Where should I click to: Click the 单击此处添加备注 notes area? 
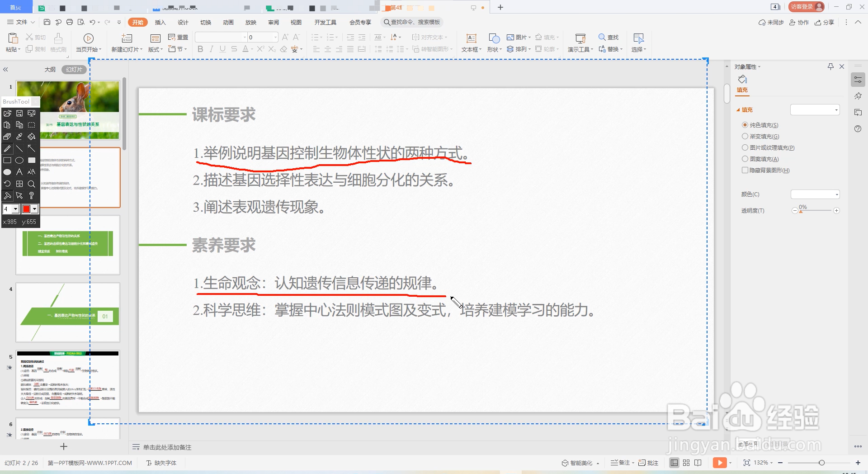click(x=167, y=447)
